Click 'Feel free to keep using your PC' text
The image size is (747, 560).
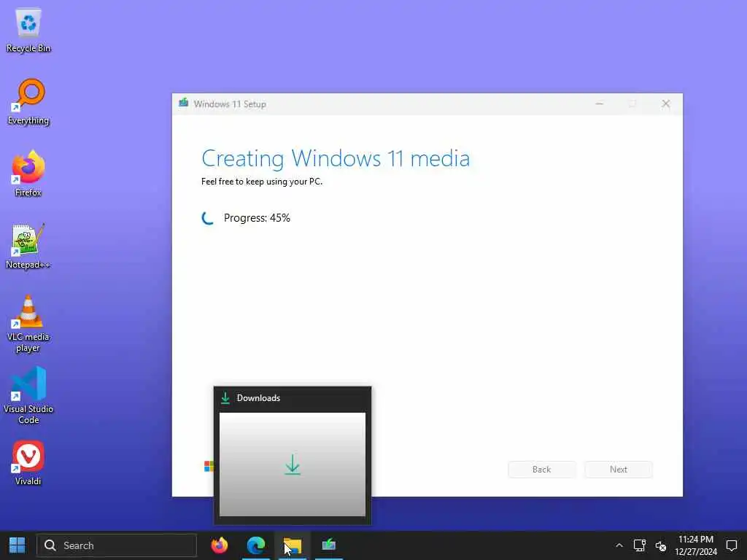262,182
